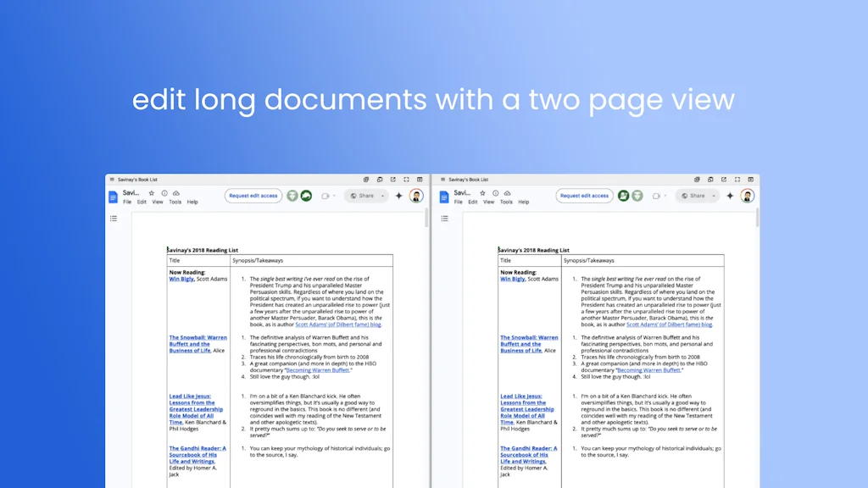The image size is (868, 488).
Task: Click the fullscreen icon in the title bar
Action: [x=407, y=179]
